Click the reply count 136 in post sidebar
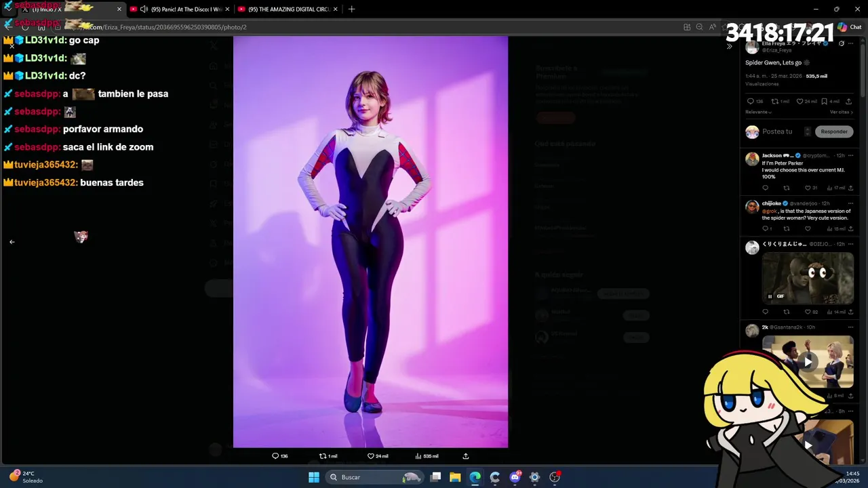 (755, 101)
